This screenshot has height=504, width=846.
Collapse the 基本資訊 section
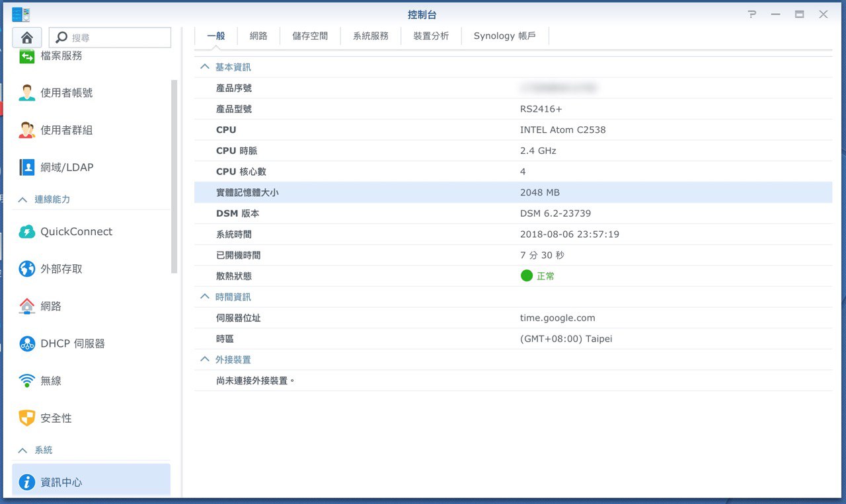coord(205,67)
